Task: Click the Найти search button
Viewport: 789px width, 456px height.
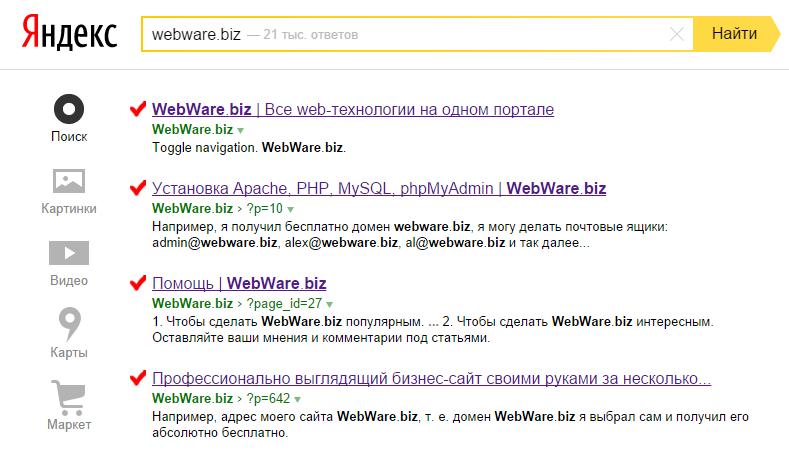Action: coord(736,34)
